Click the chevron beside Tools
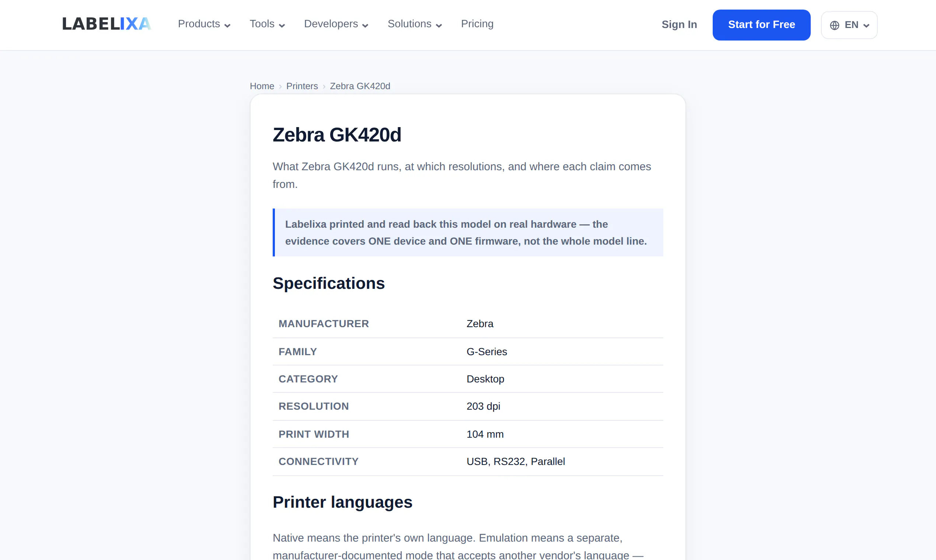The width and height of the screenshot is (936, 560). pyautogui.click(x=282, y=25)
